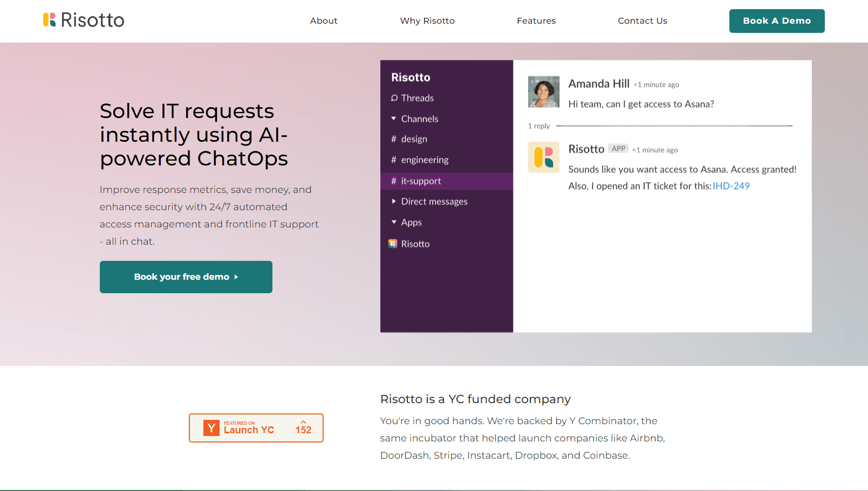Click the Threads speech bubble icon

click(x=394, y=98)
